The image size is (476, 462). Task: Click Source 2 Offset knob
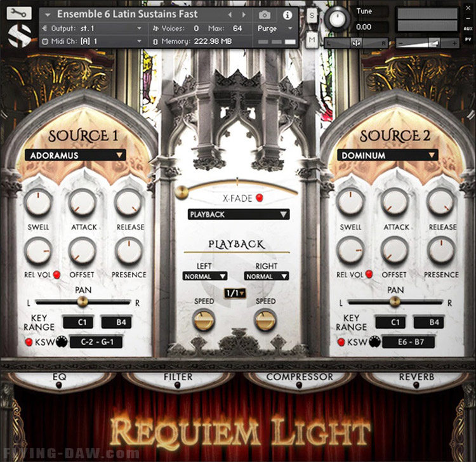pyautogui.click(x=394, y=250)
